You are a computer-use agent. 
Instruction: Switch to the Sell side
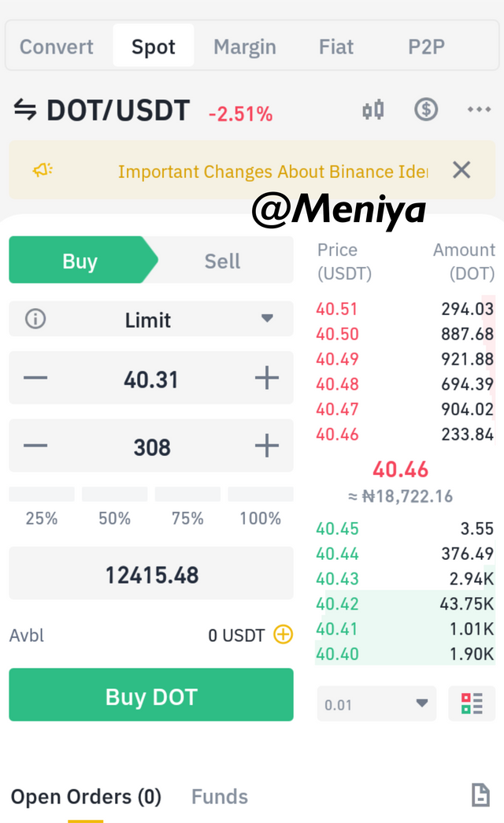click(222, 261)
